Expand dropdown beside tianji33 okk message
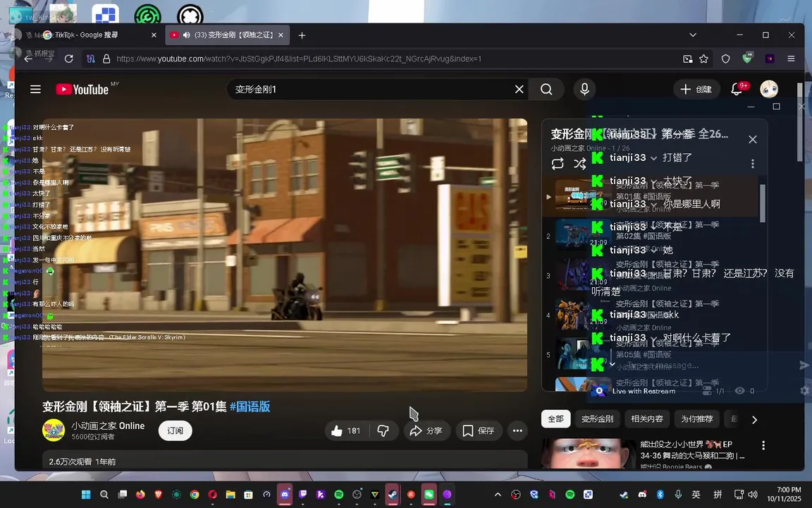 [653, 315]
